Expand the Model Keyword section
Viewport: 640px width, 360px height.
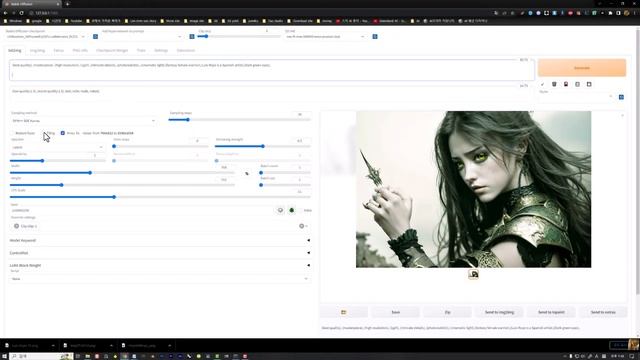(x=160, y=240)
